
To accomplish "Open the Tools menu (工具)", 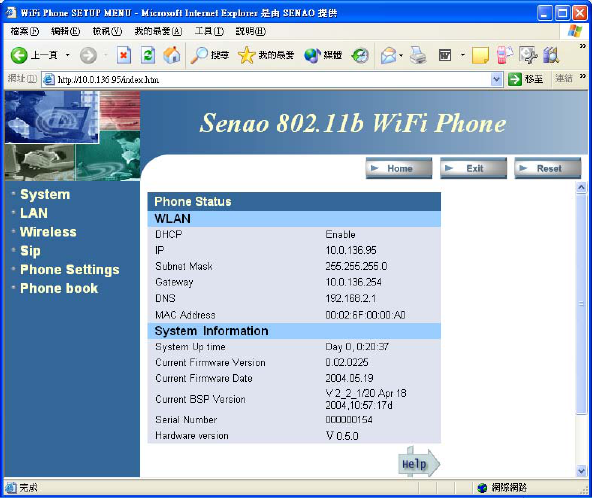I will 209,31.
